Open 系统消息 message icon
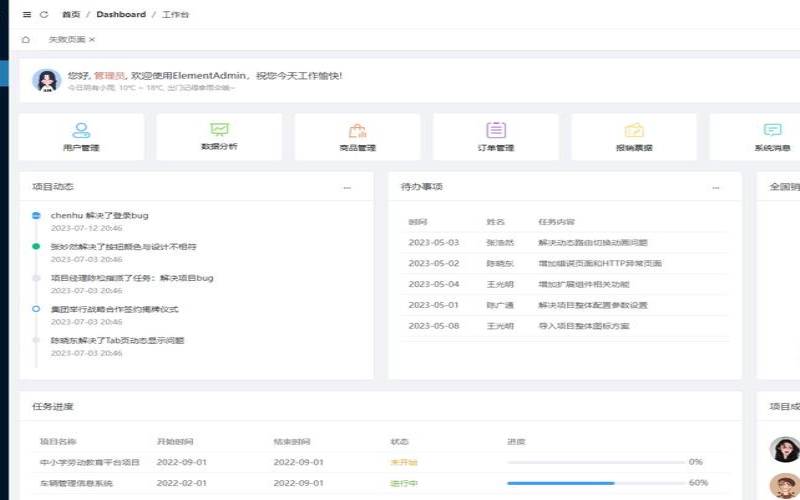 coord(772,130)
